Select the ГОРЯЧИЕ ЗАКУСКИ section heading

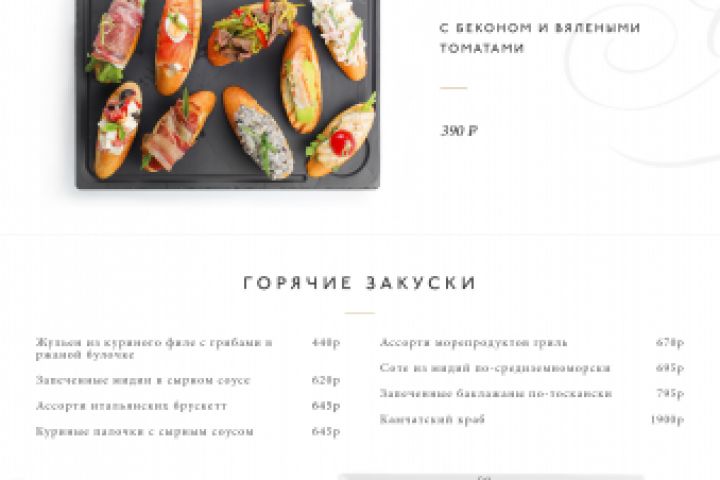360,283
